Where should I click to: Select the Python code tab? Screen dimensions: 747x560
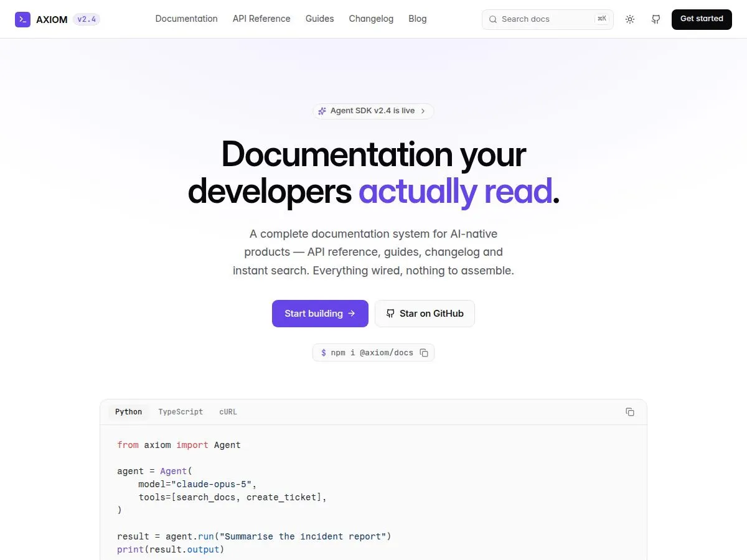click(x=129, y=412)
